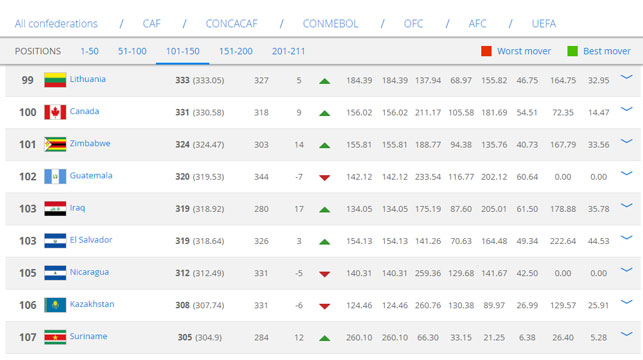Expand the Guatemala row details chevron
Screen dimensions: 643x360
pos(626,173)
